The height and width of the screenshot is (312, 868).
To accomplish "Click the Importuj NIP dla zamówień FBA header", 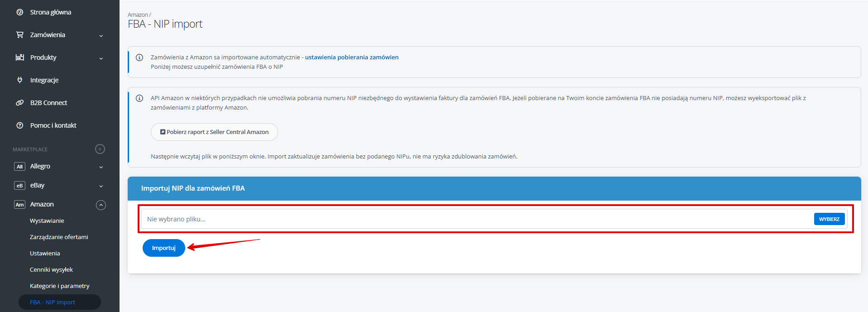I will click(494, 188).
